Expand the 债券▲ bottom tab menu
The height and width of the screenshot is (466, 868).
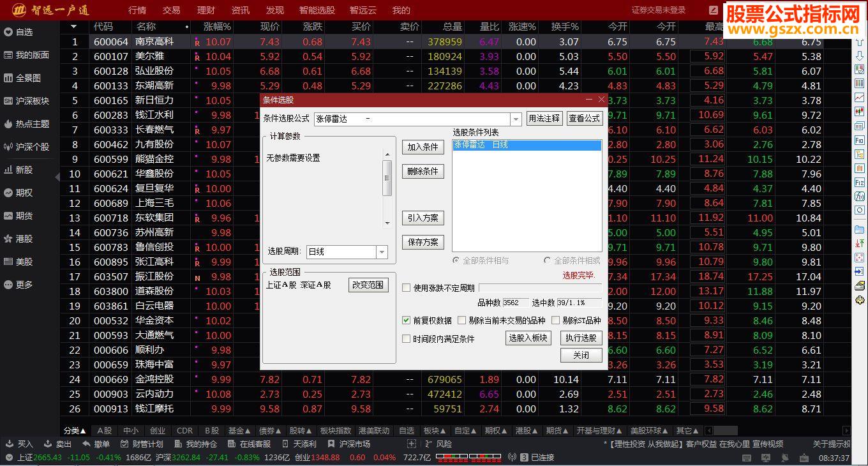pos(271,431)
